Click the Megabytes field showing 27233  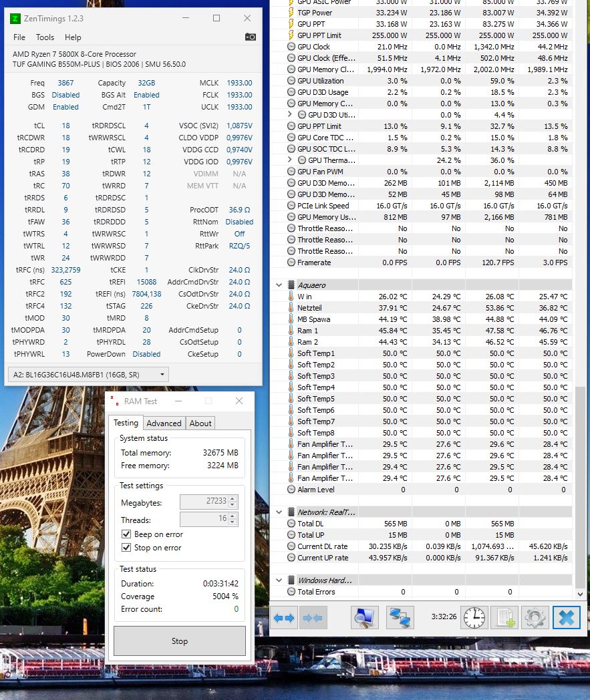[208, 502]
